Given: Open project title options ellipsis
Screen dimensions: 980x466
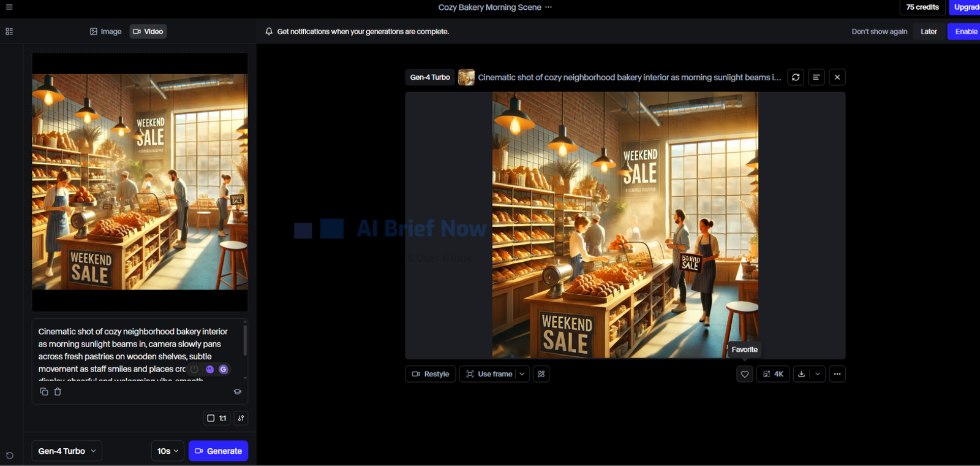Looking at the screenshot, I should tap(548, 7).
